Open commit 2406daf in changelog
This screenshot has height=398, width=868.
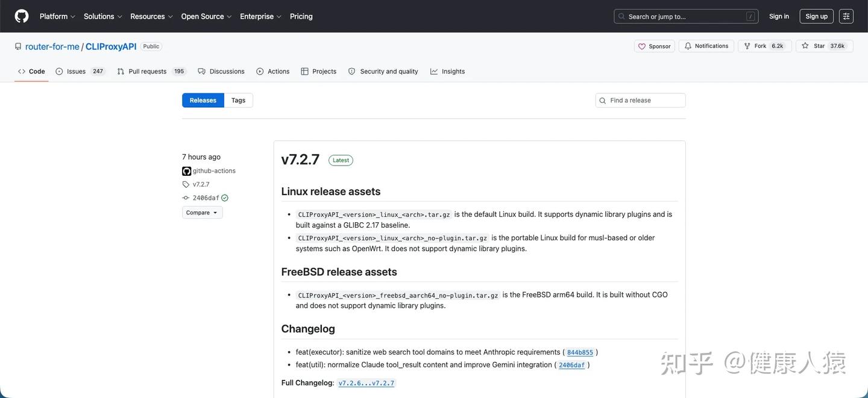pyautogui.click(x=571, y=365)
